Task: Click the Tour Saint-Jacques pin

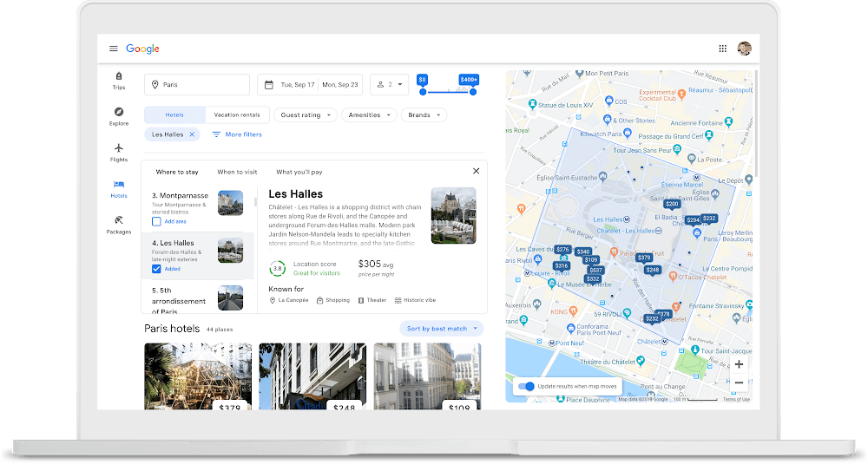Action: point(694,350)
